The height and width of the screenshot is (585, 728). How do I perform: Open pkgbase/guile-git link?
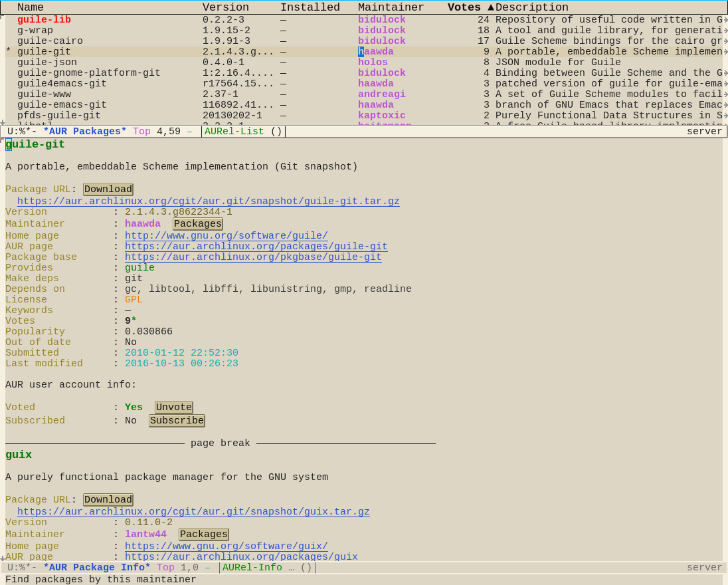click(253, 257)
